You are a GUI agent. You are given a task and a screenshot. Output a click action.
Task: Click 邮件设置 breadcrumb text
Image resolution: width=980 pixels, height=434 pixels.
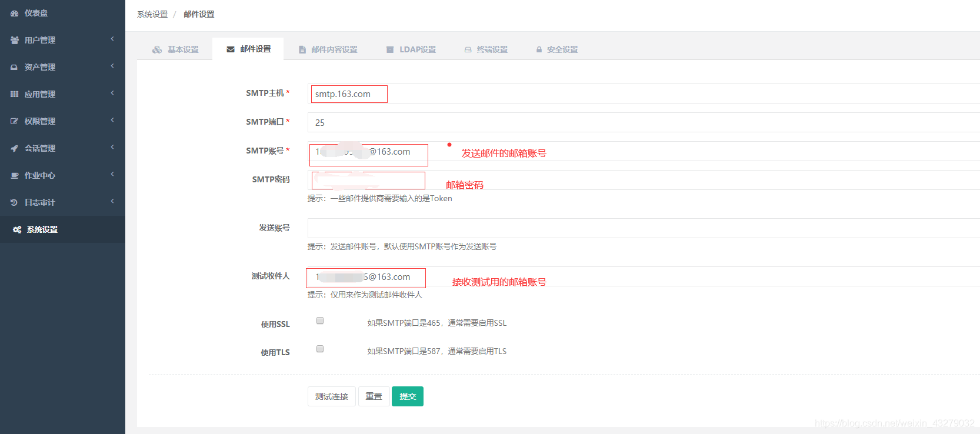coord(199,14)
